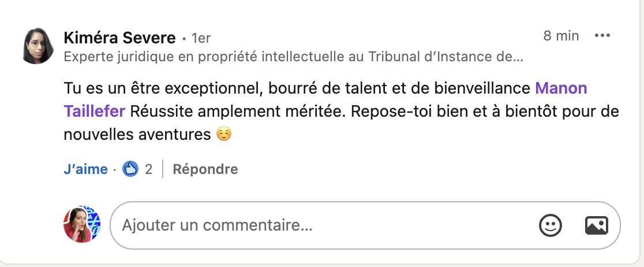The image size is (644, 267).
Task: Click your own avatar beside comment box
Action: (x=82, y=224)
